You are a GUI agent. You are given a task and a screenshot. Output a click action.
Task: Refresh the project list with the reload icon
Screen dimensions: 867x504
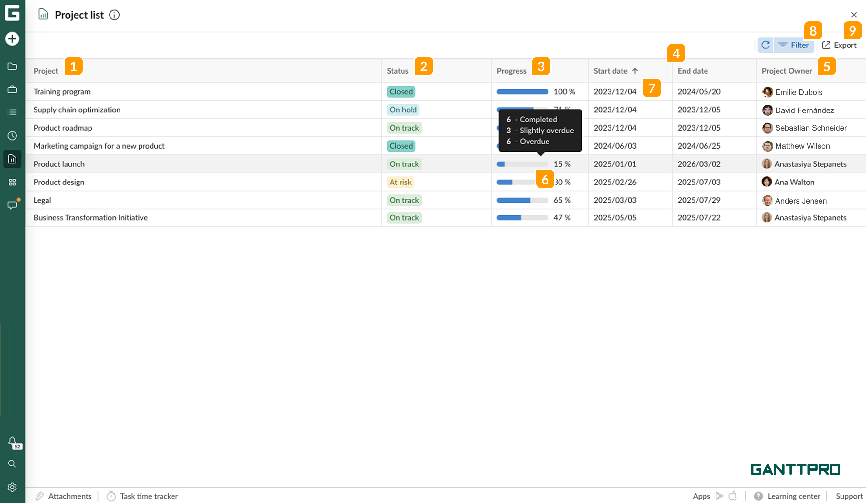pos(765,45)
